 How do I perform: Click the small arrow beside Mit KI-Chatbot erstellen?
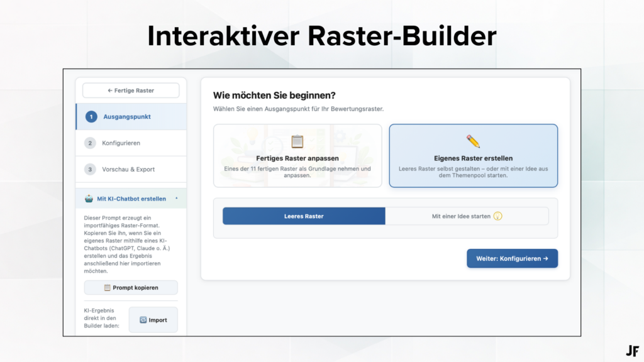[x=176, y=198]
